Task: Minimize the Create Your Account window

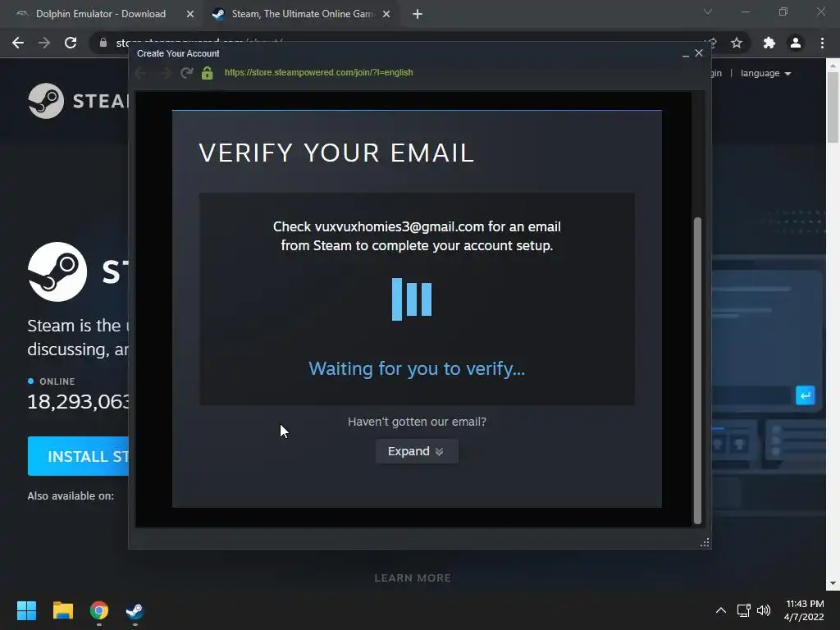Action: click(x=685, y=53)
